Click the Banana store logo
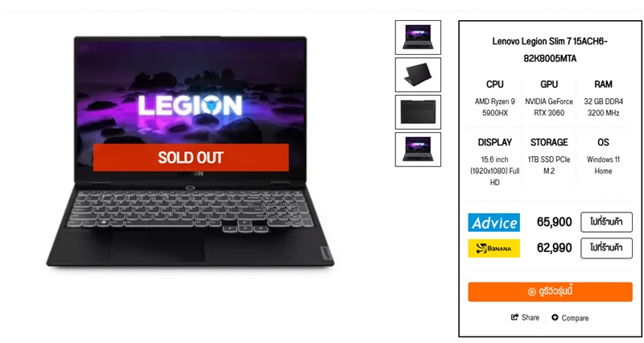 pyautogui.click(x=493, y=248)
